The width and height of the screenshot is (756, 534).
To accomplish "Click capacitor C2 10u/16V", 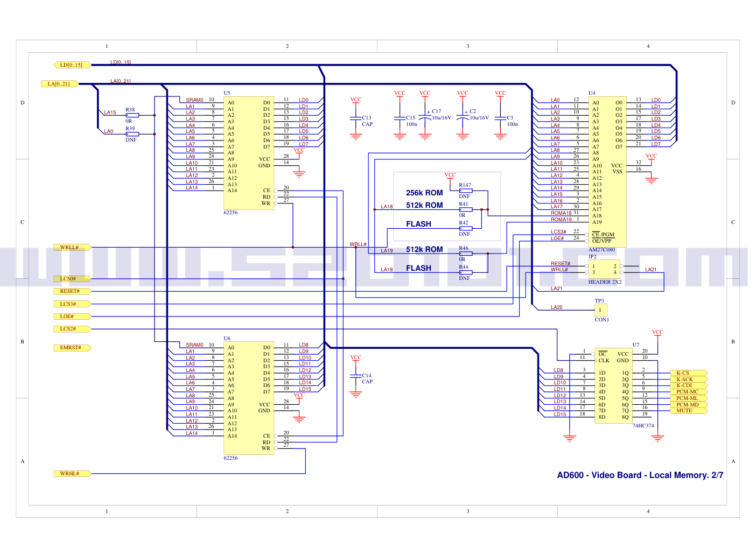I will pos(463,118).
